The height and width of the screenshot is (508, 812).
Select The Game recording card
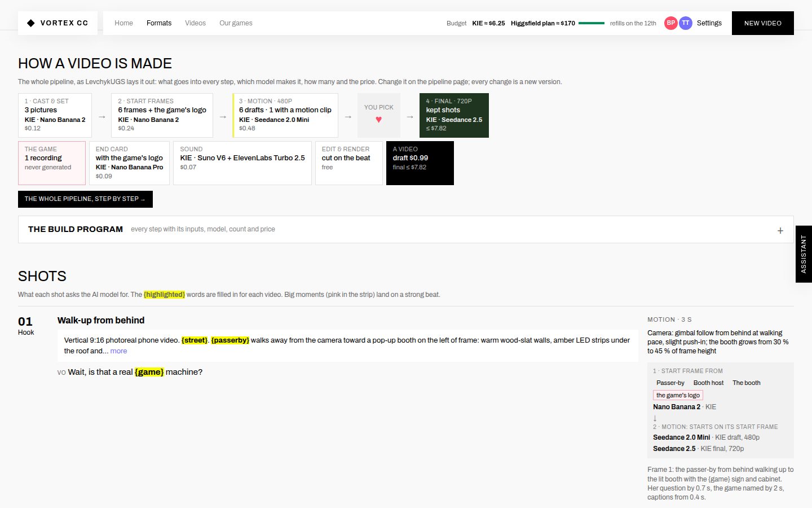pyautogui.click(x=52, y=163)
